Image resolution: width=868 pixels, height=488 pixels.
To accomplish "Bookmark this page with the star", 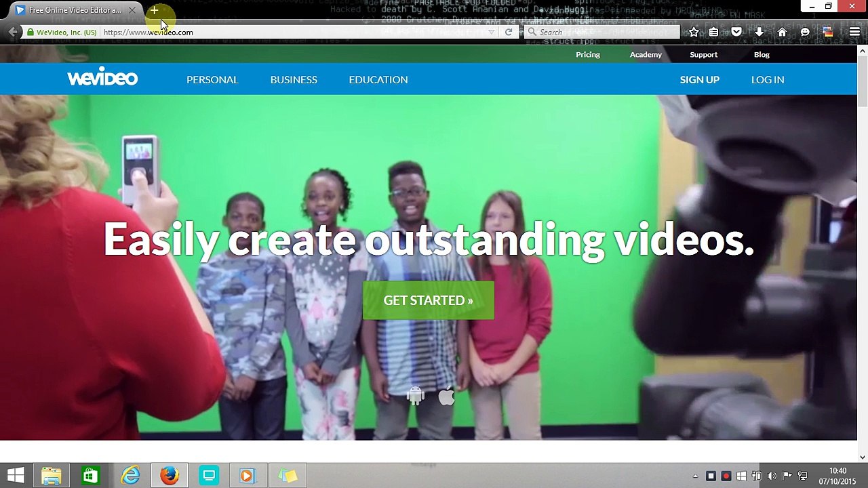I will 694,32.
